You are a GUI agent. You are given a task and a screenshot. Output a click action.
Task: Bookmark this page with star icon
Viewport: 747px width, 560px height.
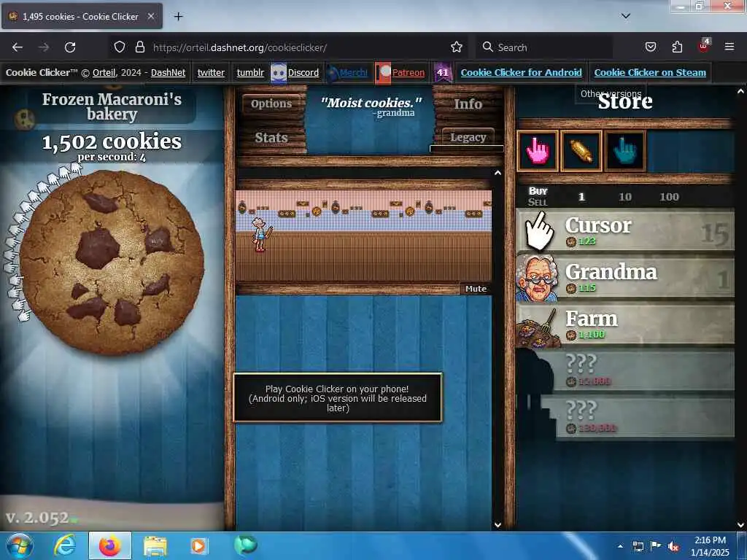point(457,47)
